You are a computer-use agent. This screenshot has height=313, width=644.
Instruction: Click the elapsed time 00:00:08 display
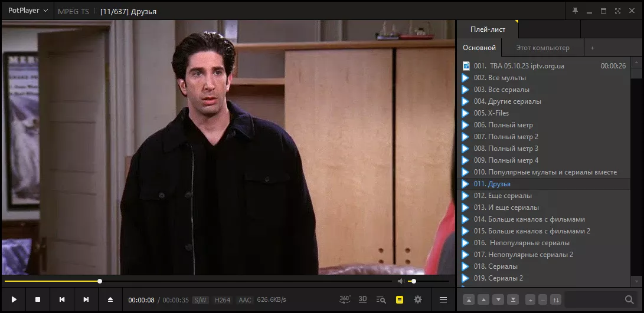(141, 300)
